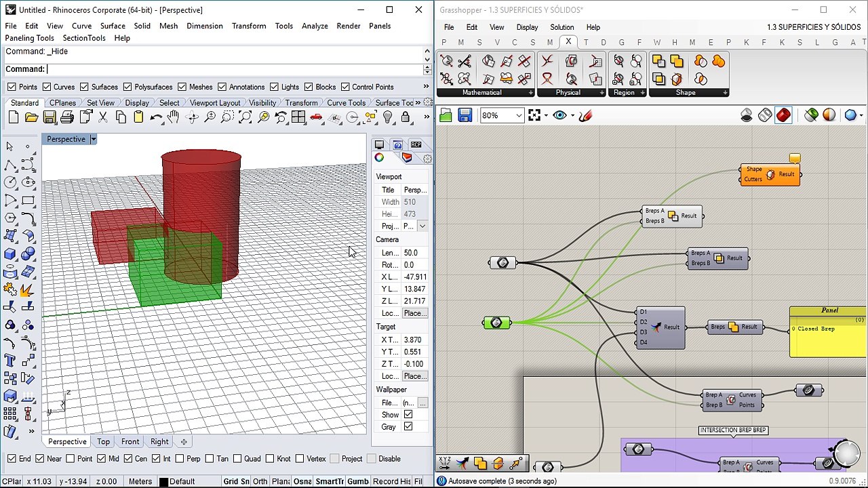This screenshot has height=488, width=868.
Task: Open the Surface menu in Rhino
Action: 113,26
